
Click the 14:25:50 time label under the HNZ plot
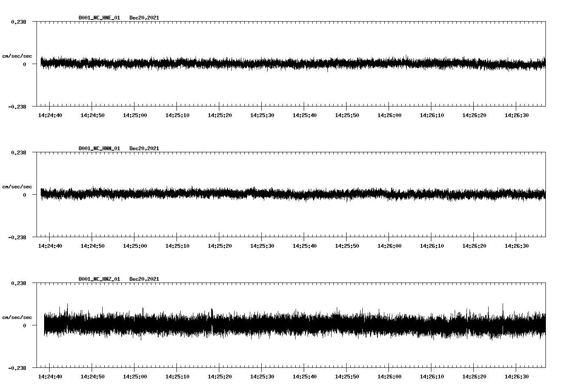pos(347,377)
